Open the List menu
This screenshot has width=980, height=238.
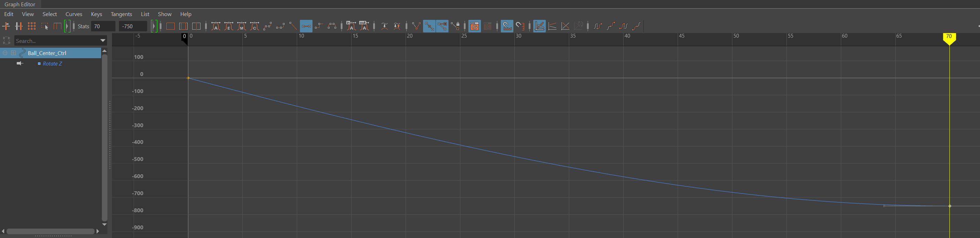[x=145, y=14]
